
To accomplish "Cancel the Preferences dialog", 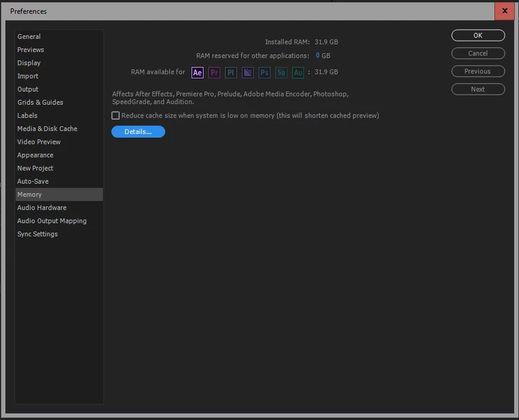I will click(x=478, y=53).
